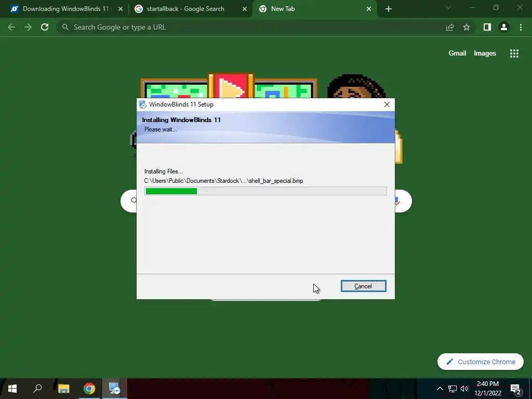Image resolution: width=532 pixels, height=399 pixels.
Task: Switch to the startallback Google Search tab
Action: click(x=185, y=9)
